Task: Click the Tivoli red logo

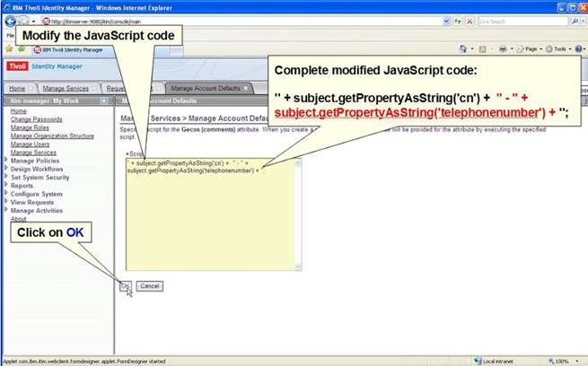Action: [17, 66]
